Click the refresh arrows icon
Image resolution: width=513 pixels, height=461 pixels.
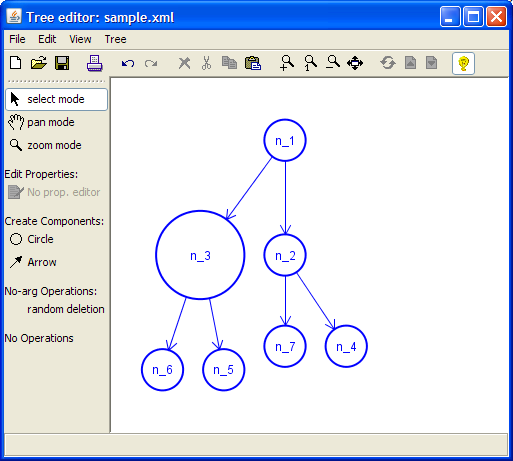[388, 63]
